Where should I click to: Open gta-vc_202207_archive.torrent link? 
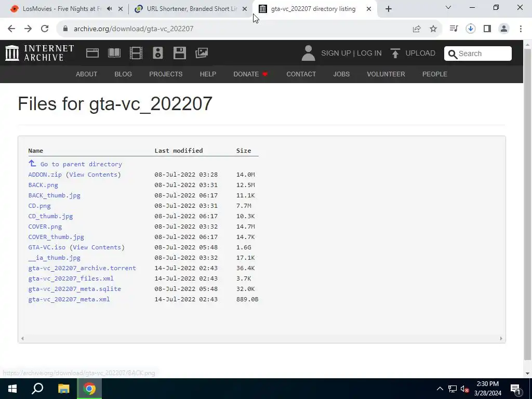pos(82,268)
